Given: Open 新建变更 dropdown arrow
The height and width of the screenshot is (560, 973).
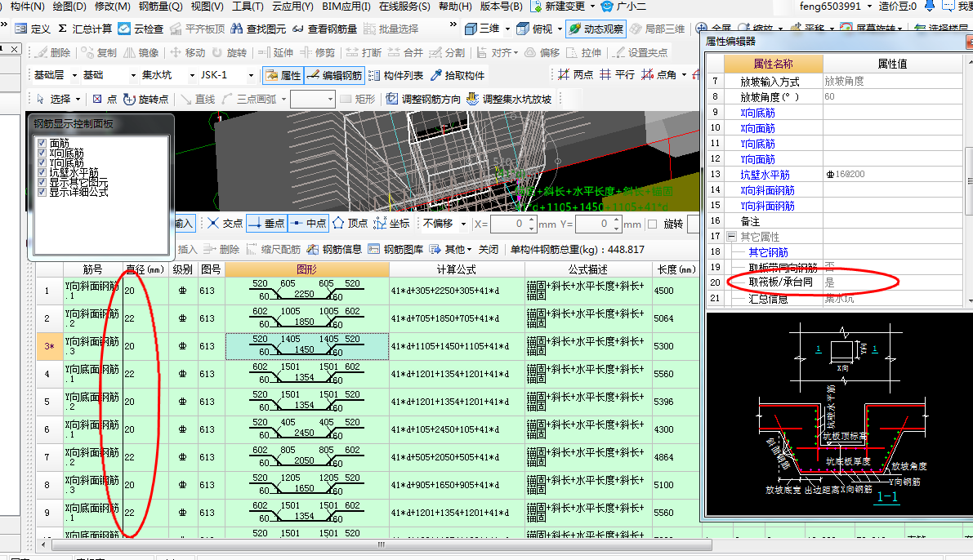Looking at the screenshot, I should (592, 7).
